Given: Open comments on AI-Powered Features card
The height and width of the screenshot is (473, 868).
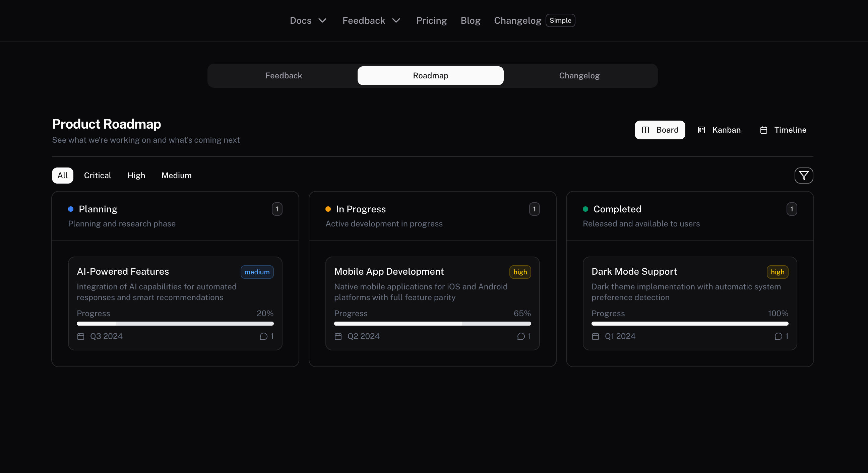Looking at the screenshot, I should (264, 336).
